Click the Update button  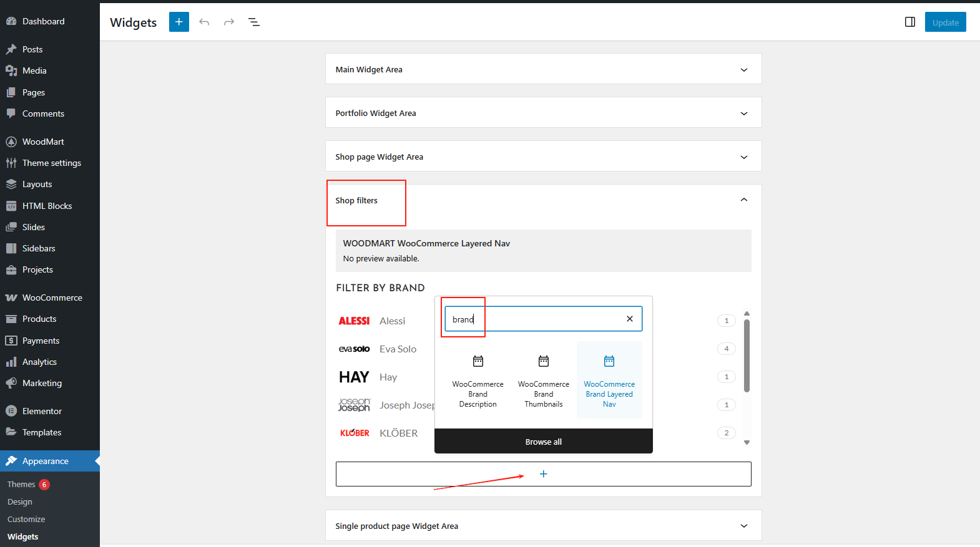(945, 22)
